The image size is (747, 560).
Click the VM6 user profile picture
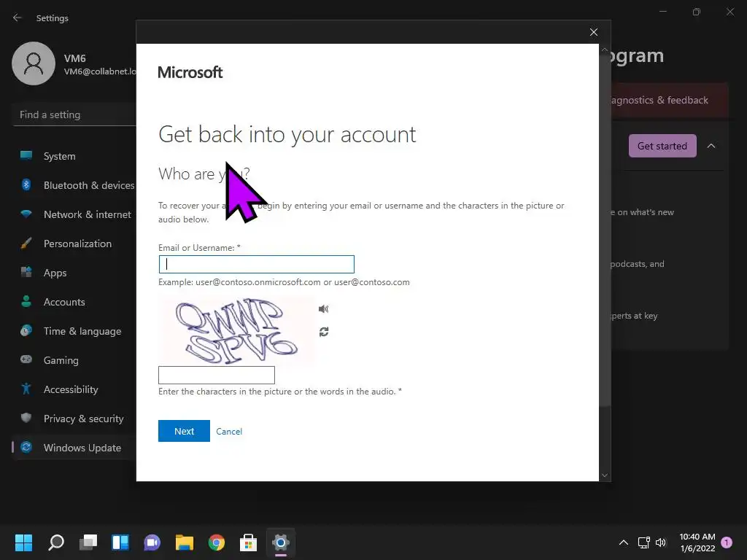34,63
